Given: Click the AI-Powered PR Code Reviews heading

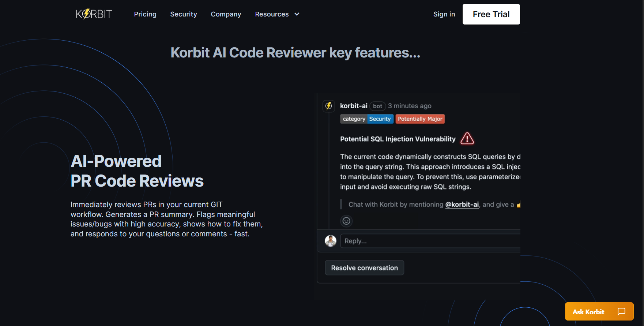Looking at the screenshot, I should [137, 171].
